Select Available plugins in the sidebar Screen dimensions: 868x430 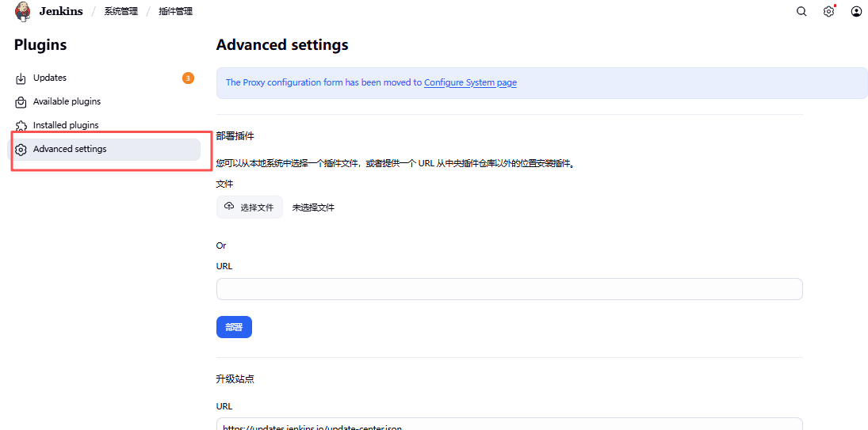tap(105, 101)
